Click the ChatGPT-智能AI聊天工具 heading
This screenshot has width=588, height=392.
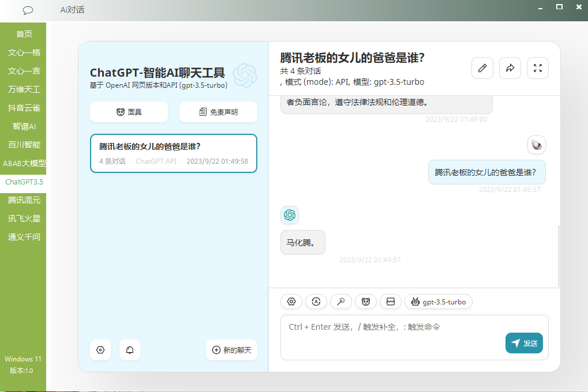(158, 72)
